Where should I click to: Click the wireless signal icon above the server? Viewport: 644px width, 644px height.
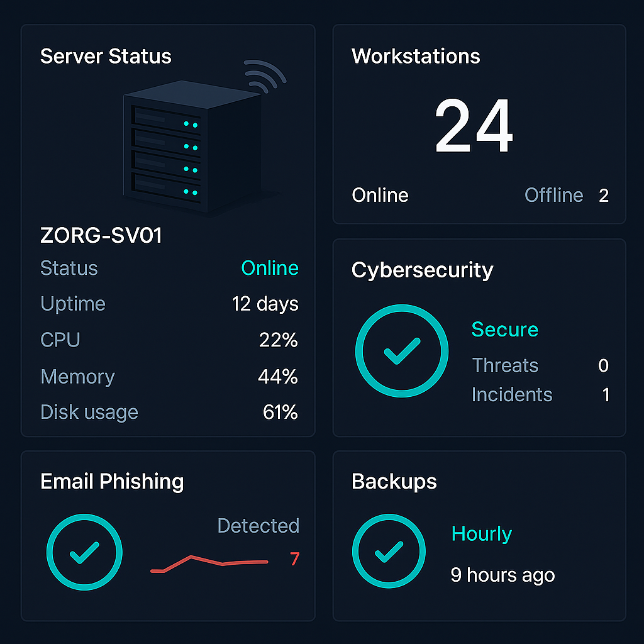pos(265,77)
